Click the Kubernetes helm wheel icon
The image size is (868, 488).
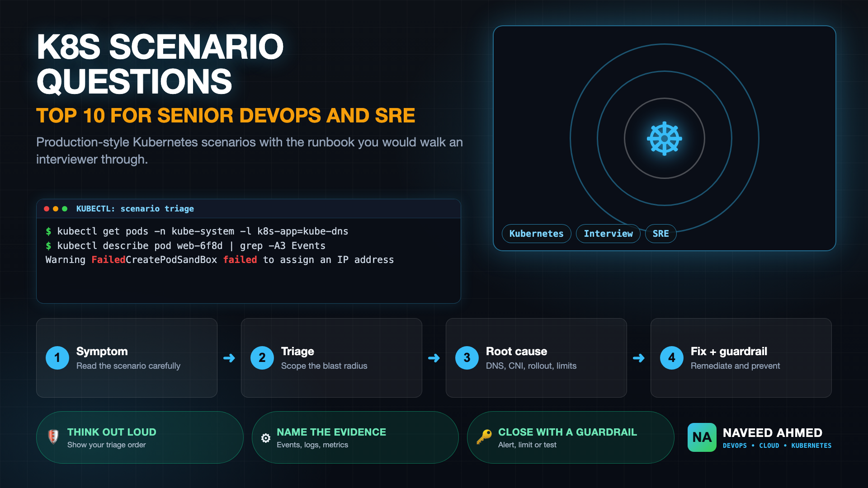(x=664, y=138)
